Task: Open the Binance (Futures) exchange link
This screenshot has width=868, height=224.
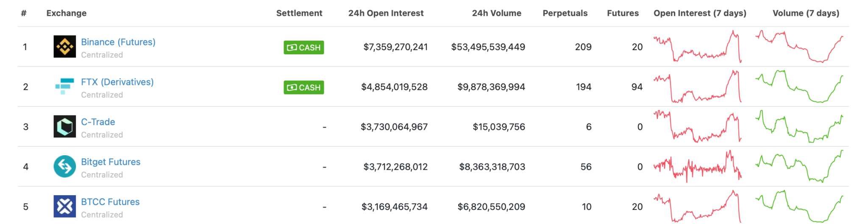Action: tap(118, 42)
